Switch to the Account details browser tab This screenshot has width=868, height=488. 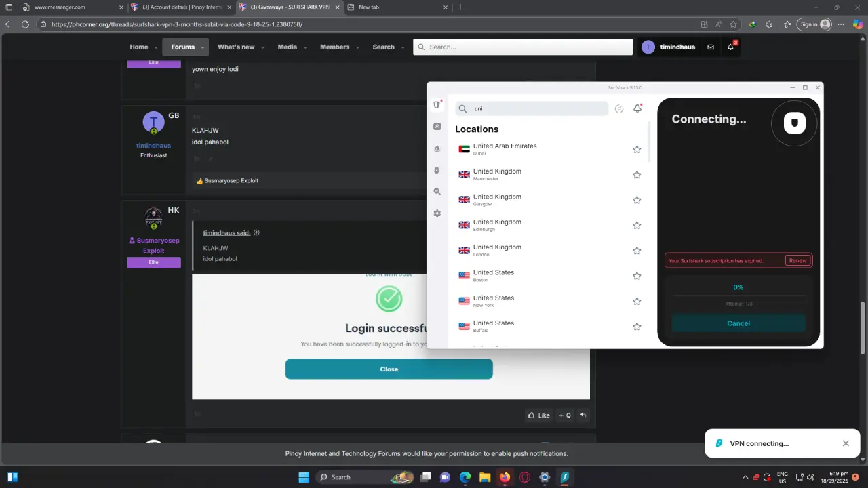[182, 7]
